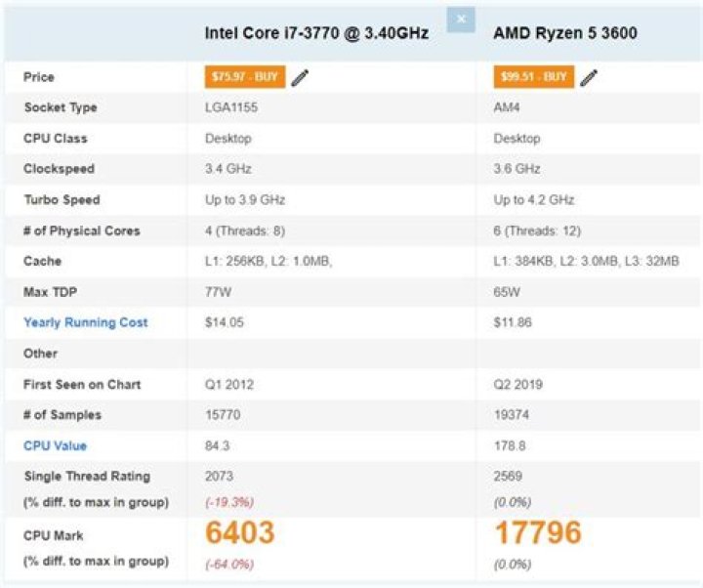Click the pencil icon beside Ryzen price
Viewport: 703px width, 588px height.
pos(589,77)
